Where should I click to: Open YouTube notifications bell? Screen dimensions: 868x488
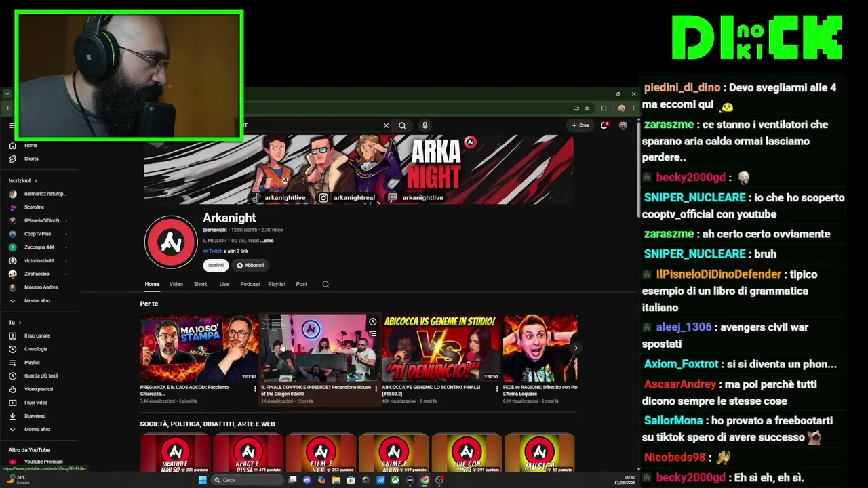pyautogui.click(x=604, y=125)
